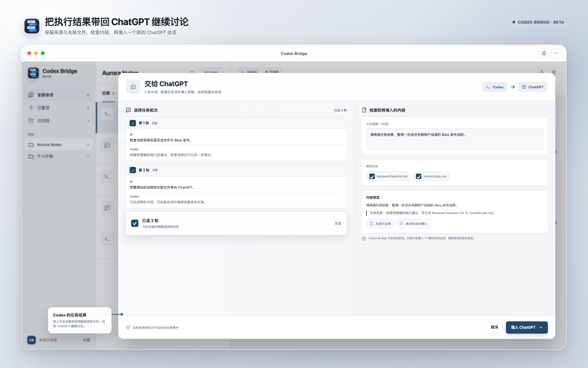Click the Codex reply 构建和镜像校验已经通过，安装说明还可以进一步简化。

click(x=171, y=155)
